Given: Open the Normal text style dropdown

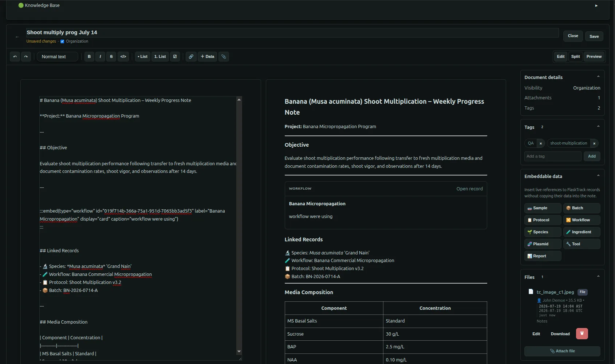Looking at the screenshot, I should [x=58, y=56].
